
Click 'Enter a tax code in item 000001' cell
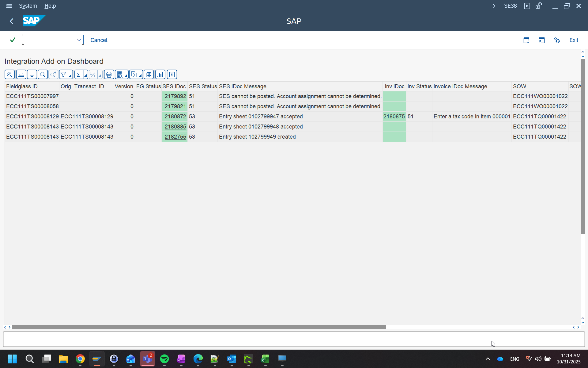point(472,117)
